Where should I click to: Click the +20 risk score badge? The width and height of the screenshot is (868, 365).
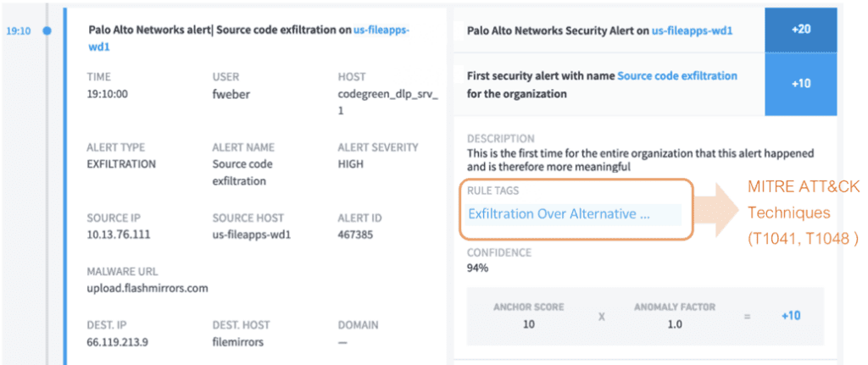tap(800, 30)
